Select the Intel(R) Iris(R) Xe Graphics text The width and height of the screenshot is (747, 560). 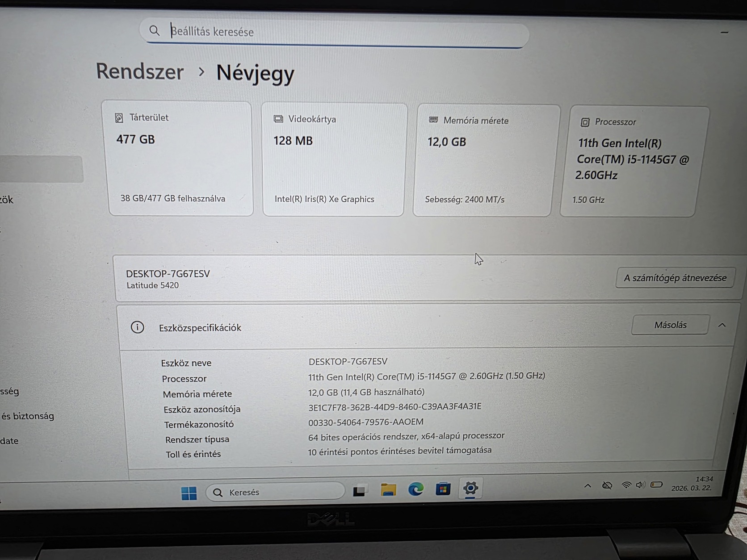coord(324,199)
